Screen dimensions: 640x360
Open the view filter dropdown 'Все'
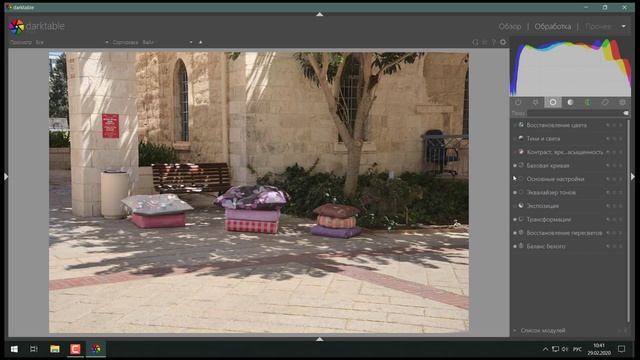(72, 42)
